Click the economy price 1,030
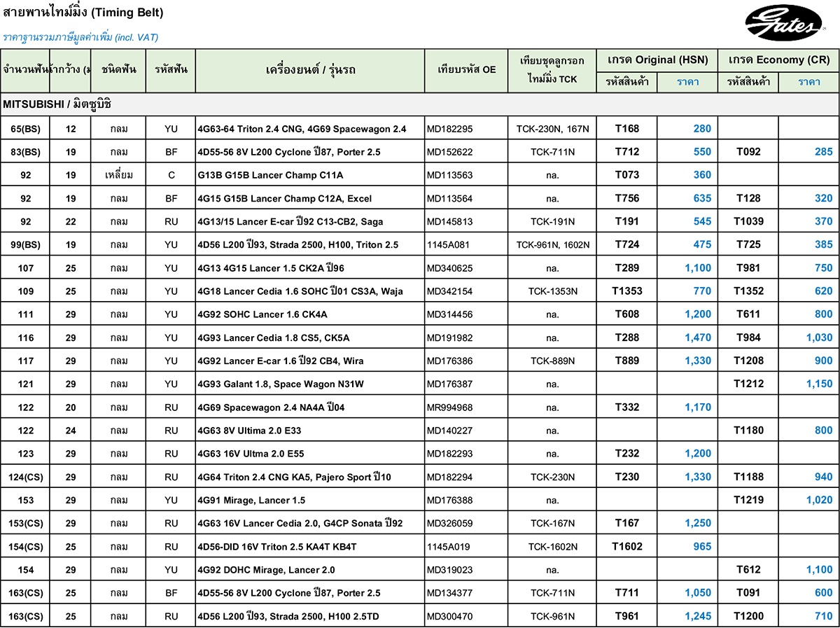The height and width of the screenshot is (628, 840). coord(820,337)
